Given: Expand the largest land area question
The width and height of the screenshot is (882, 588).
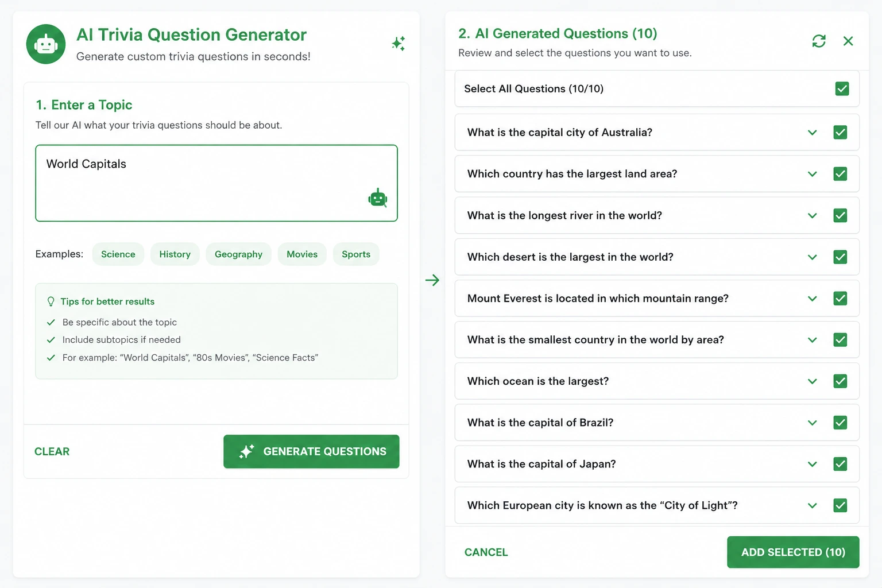Looking at the screenshot, I should 812,174.
